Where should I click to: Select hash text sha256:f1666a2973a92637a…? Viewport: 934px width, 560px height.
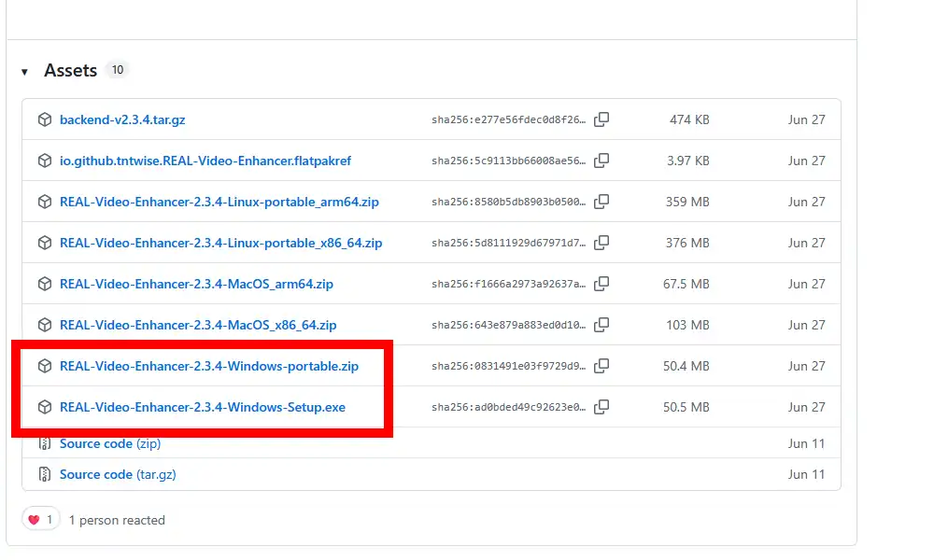pos(509,284)
